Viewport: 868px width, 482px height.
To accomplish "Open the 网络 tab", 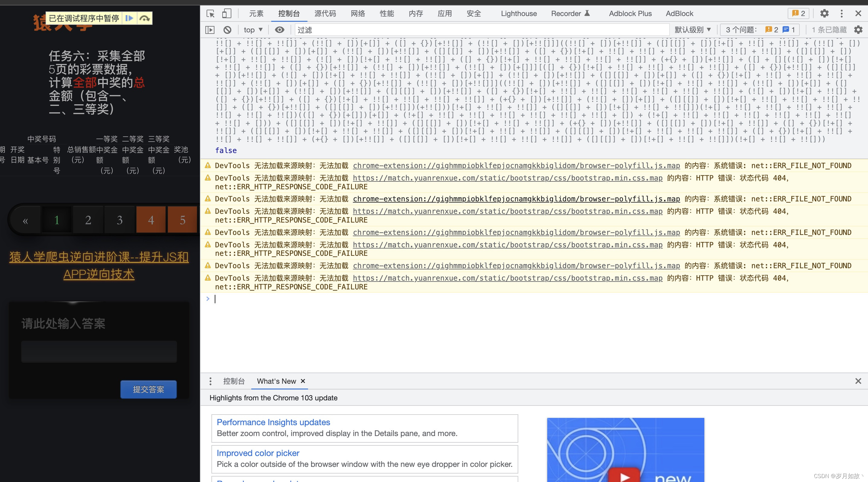I will coord(358,14).
